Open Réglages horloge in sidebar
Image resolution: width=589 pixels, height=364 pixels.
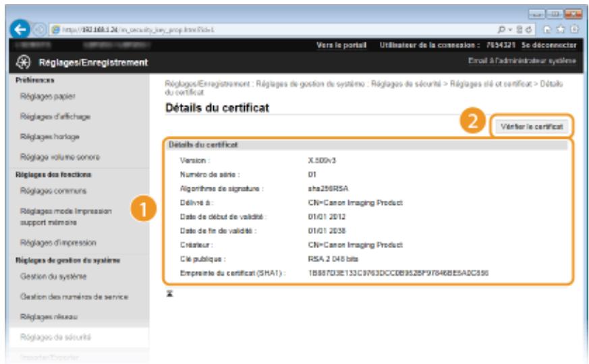point(49,137)
